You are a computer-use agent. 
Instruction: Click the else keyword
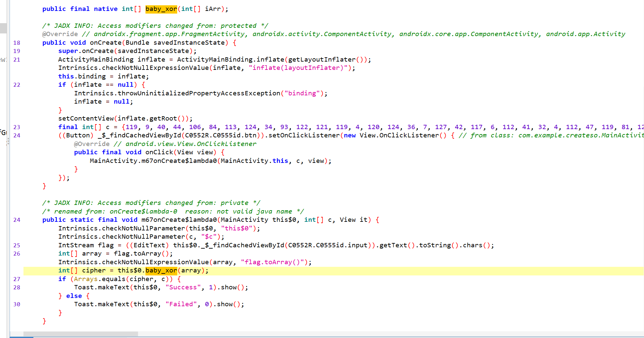(x=74, y=296)
